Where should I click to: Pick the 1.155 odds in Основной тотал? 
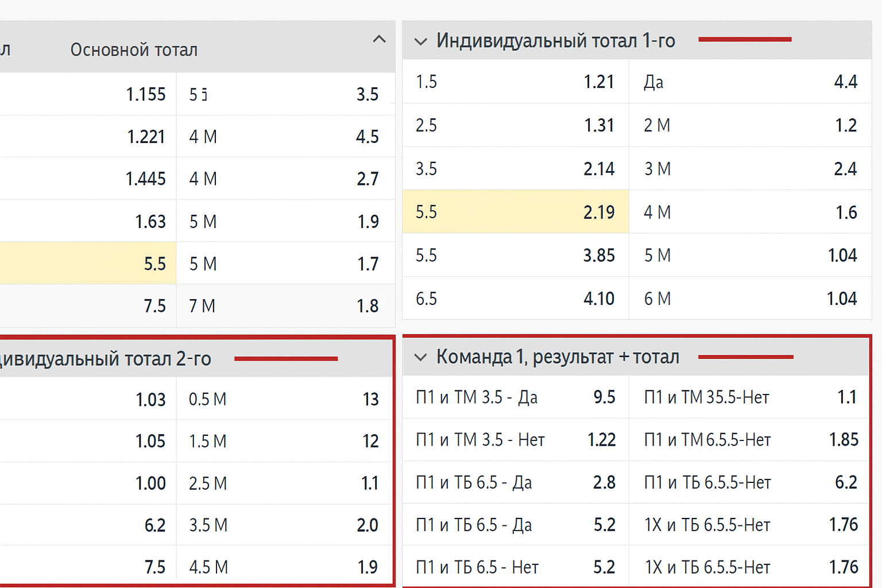pos(87,94)
